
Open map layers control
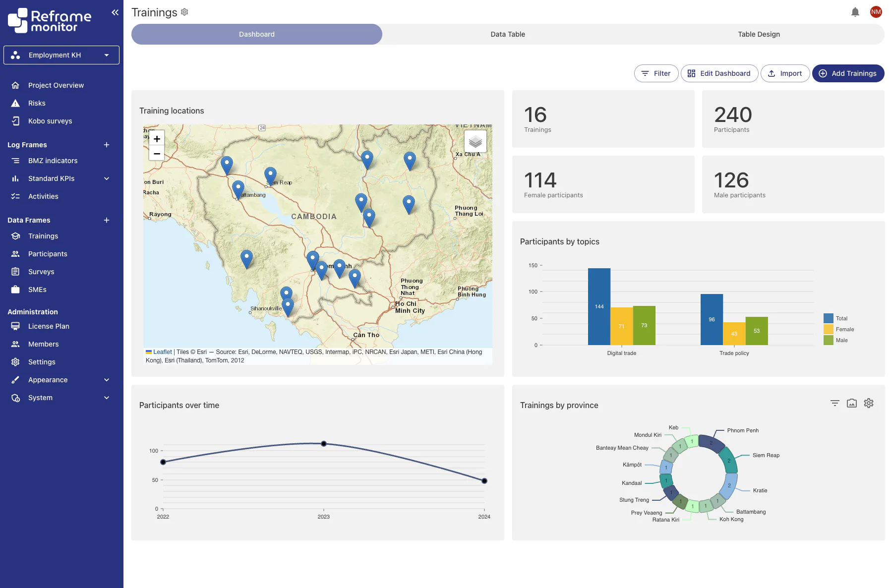tap(475, 142)
